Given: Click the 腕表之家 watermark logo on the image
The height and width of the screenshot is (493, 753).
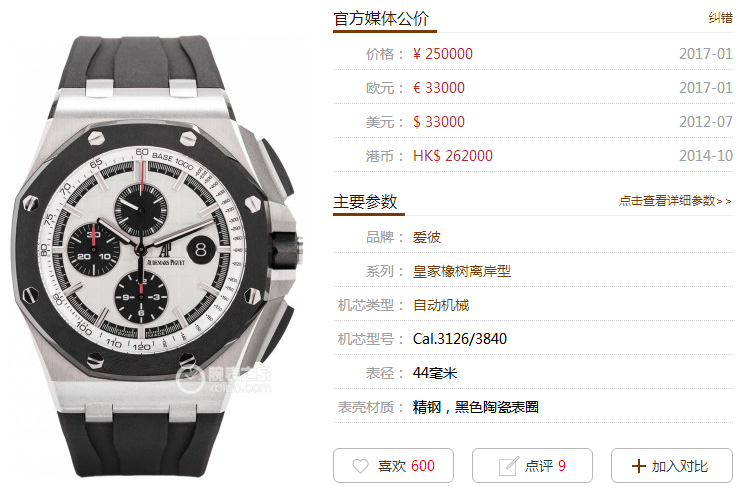Looking at the screenshot, I should point(224,380).
